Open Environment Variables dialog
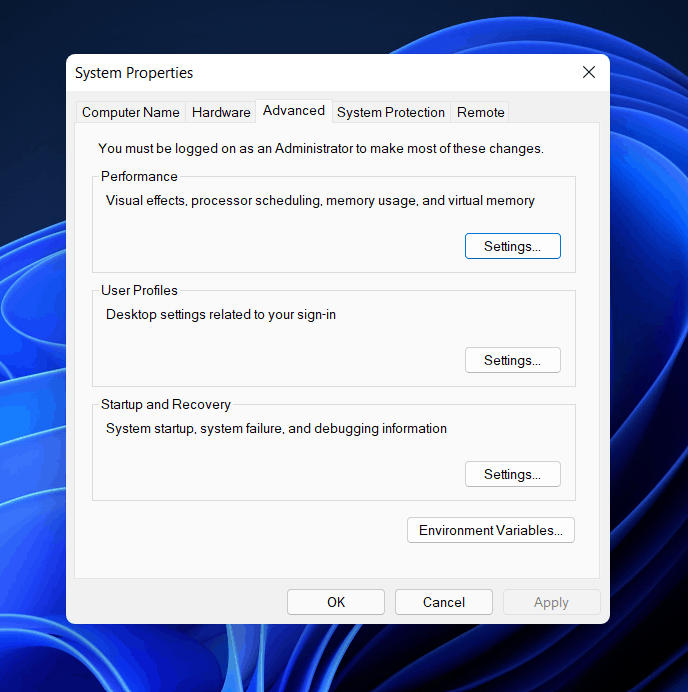The height and width of the screenshot is (692, 688). [491, 530]
